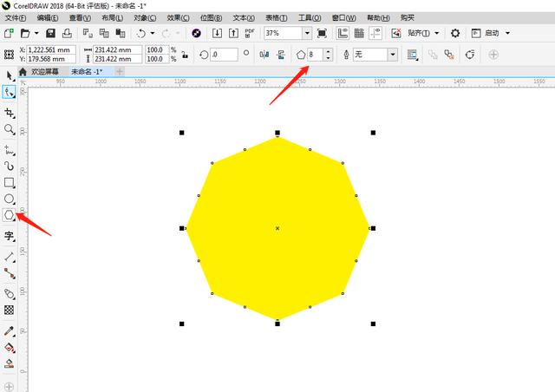Viewport: 555px width, 392px height.
Task: Open the 效果(C) menu
Action: coord(178,17)
